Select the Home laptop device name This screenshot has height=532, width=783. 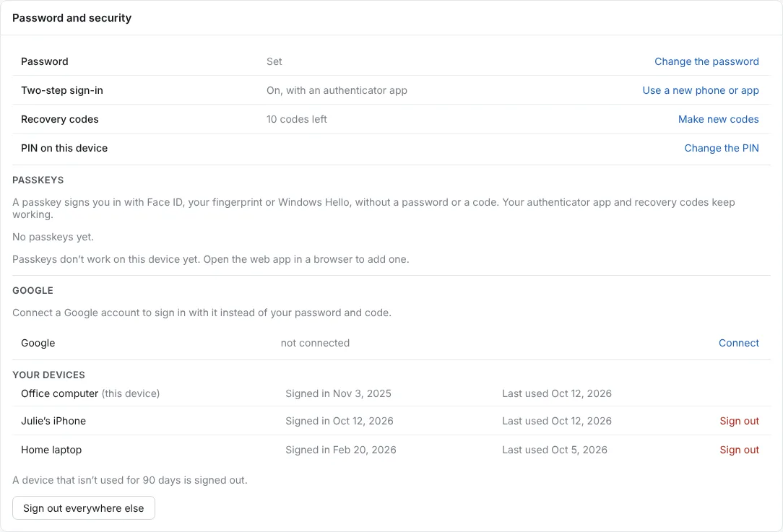click(x=51, y=450)
